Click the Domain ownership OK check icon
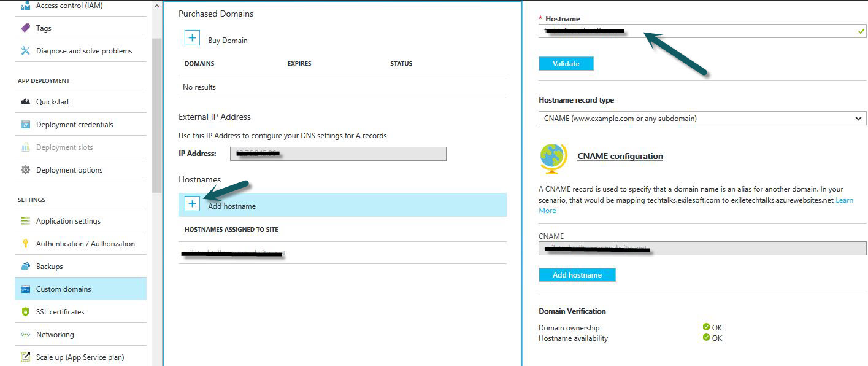The width and height of the screenshot is (868, 366). (707, 327)
